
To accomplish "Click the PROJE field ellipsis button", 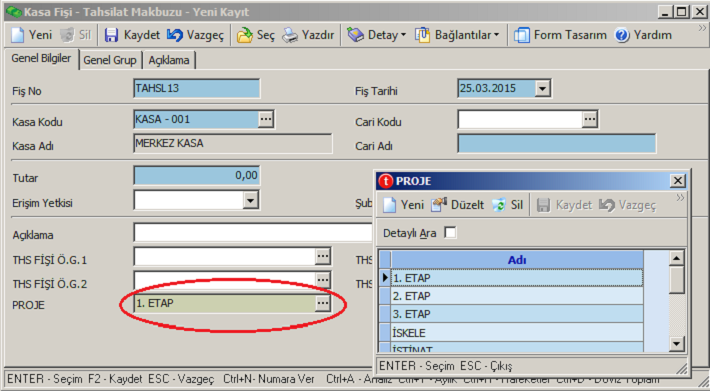I will click(x=323, y=303).
